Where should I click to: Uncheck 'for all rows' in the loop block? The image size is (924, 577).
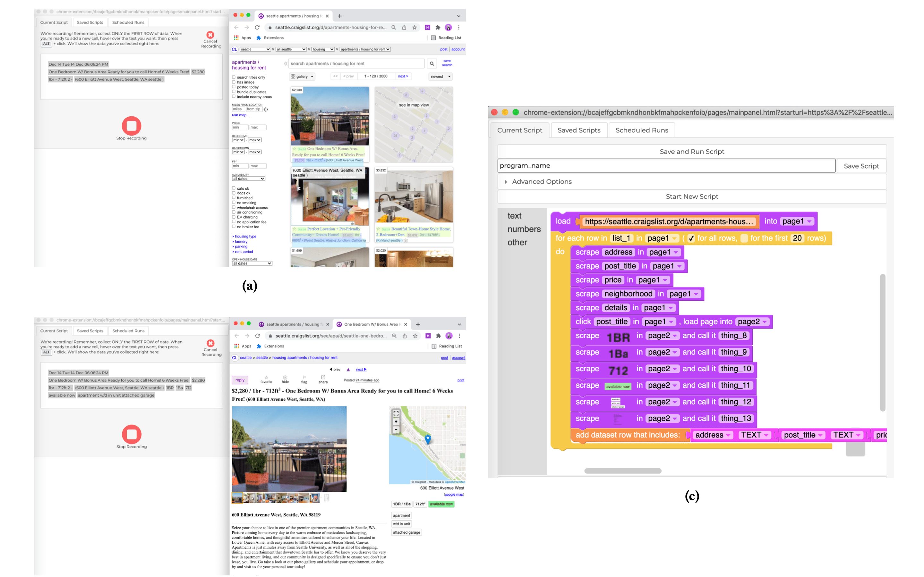pos(691,238)
